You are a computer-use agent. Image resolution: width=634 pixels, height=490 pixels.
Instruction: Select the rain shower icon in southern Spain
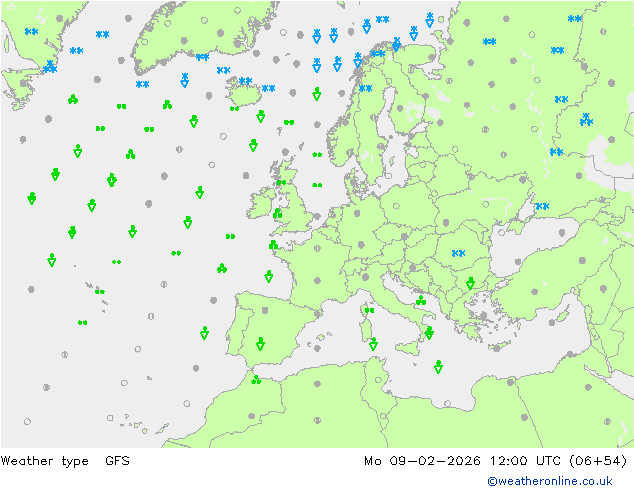(261, 344)
